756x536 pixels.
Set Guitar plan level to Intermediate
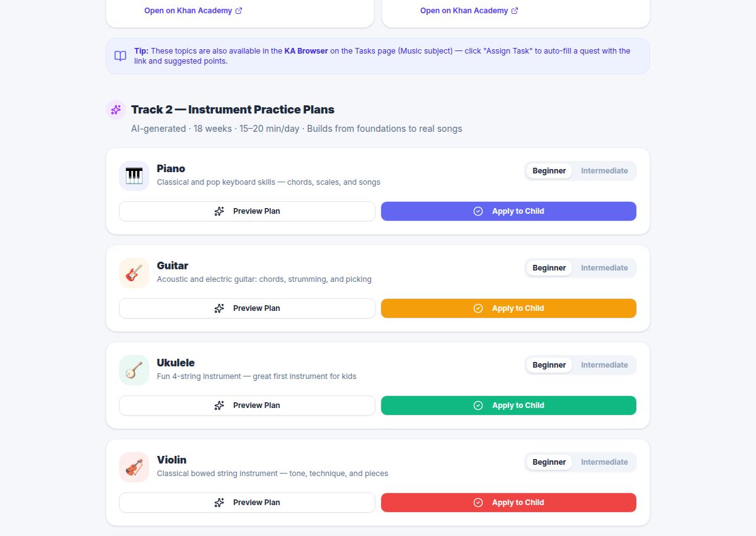[604, 268]
